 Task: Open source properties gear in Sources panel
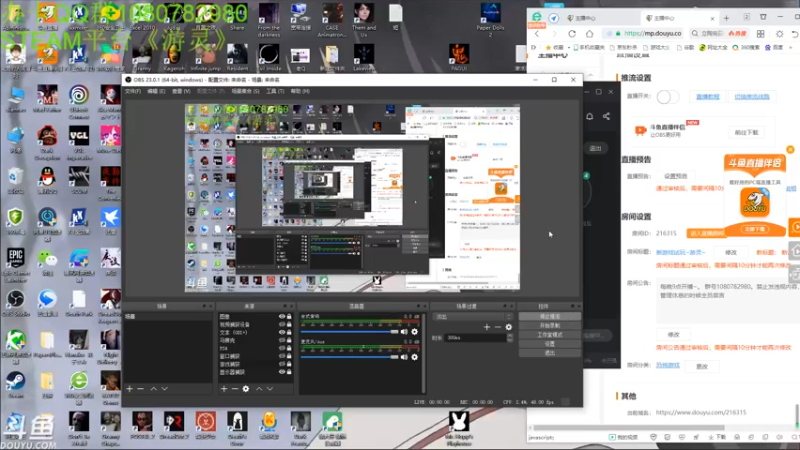coord(246,389)
